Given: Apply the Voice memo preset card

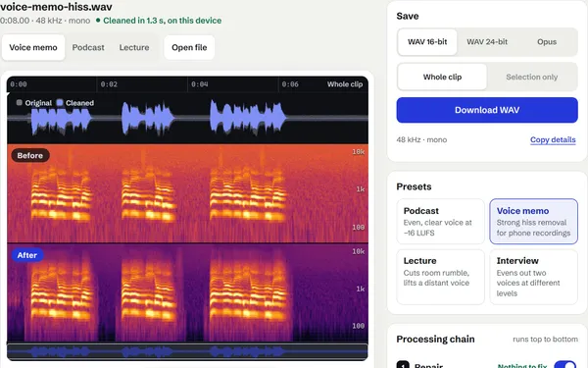Looking at the screenshot, I should click(x=533, y=222).
